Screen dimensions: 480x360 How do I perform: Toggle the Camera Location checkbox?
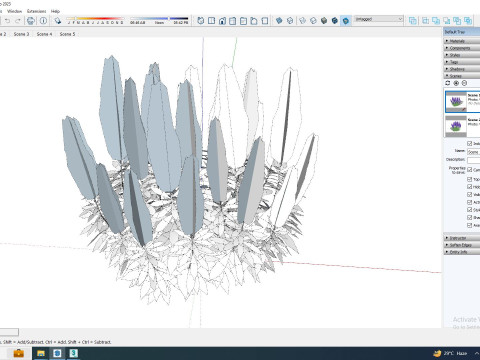pos(470,170)
